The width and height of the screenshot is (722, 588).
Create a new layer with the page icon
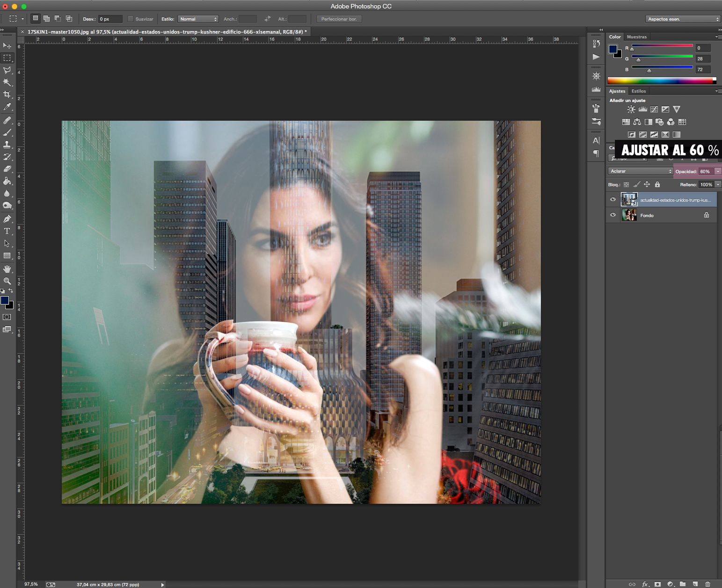(695, 584)
